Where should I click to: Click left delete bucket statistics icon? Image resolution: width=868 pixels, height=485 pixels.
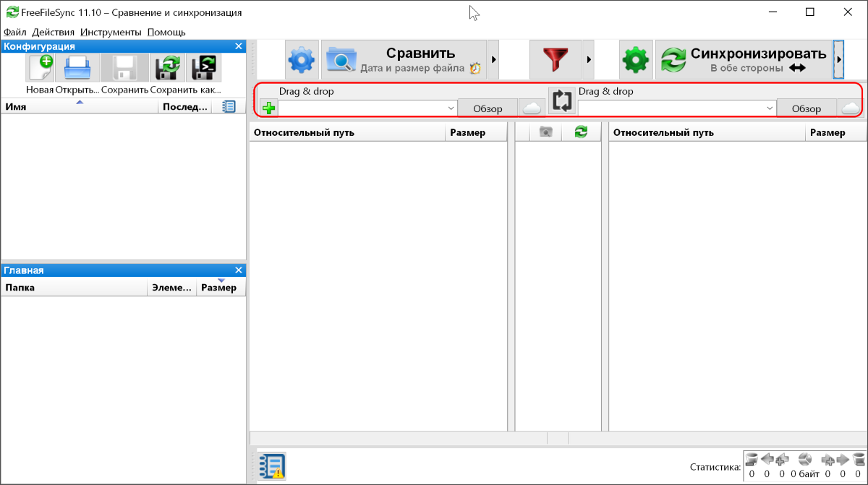(x=752, y=459)
